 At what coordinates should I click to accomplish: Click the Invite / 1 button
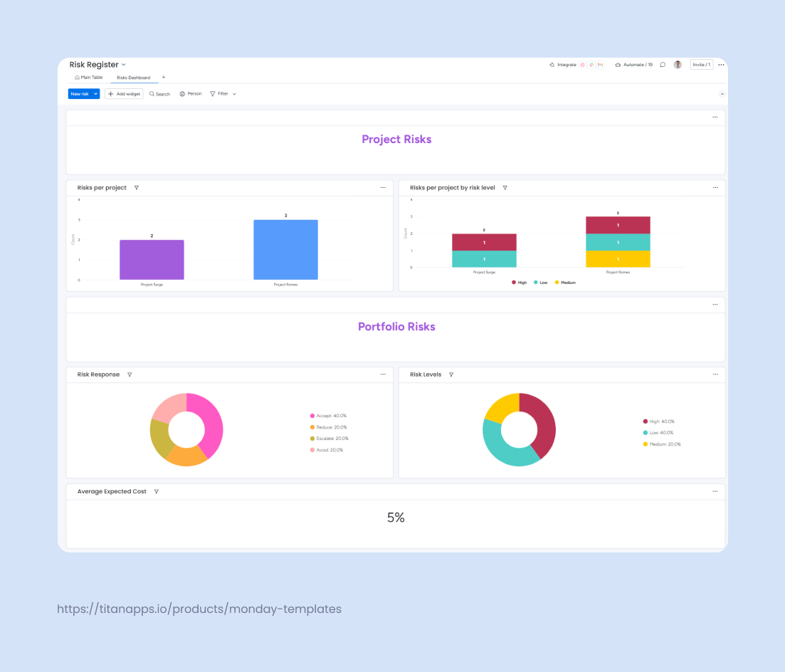pyautogui.click(x=700, y=64)
